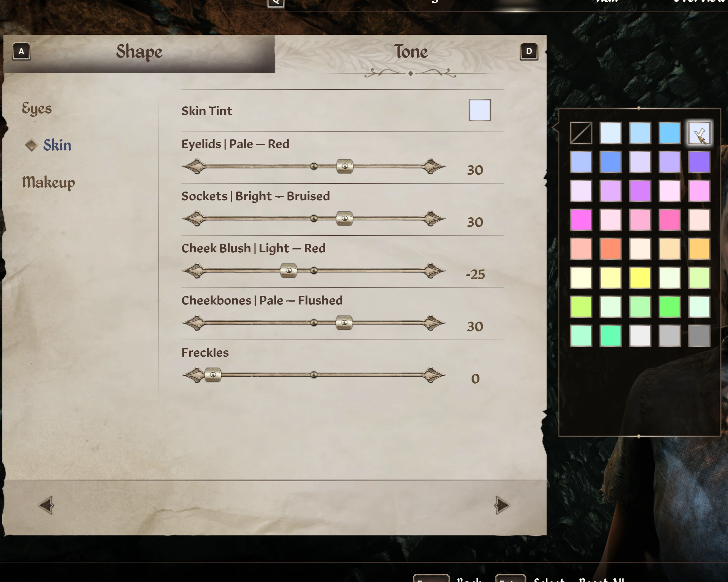Switch to the Tone tab
This screenshot has width=728, height=582.
(411, 52)
